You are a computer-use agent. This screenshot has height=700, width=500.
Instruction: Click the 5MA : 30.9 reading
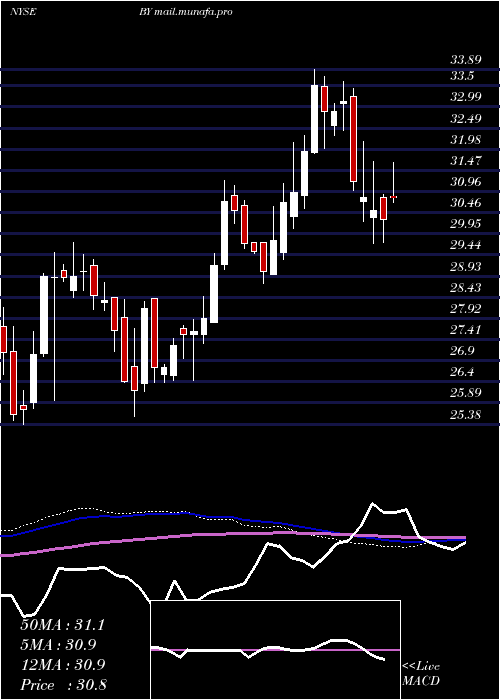(x=58, y=645)
